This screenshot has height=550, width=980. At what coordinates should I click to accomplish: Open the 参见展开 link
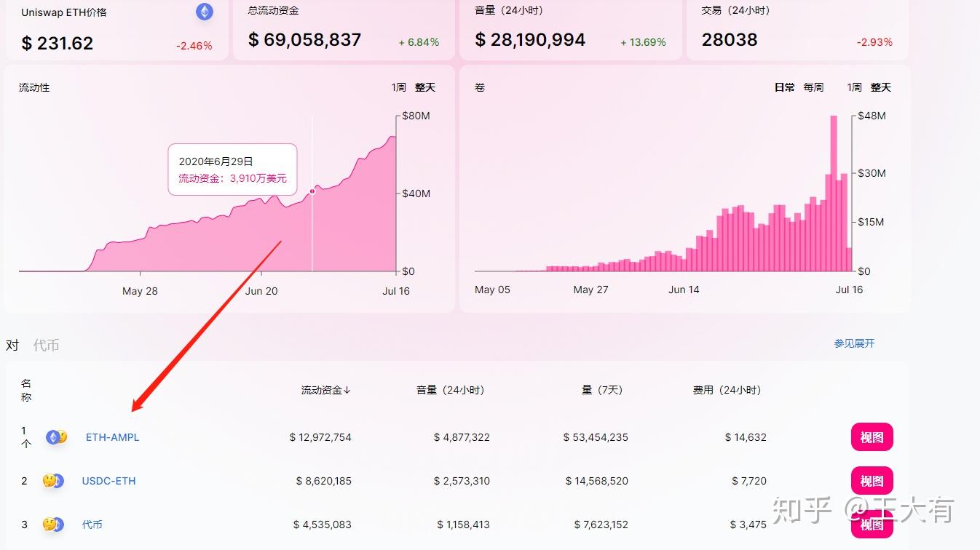pyautogui.click(x=855, y=343)
